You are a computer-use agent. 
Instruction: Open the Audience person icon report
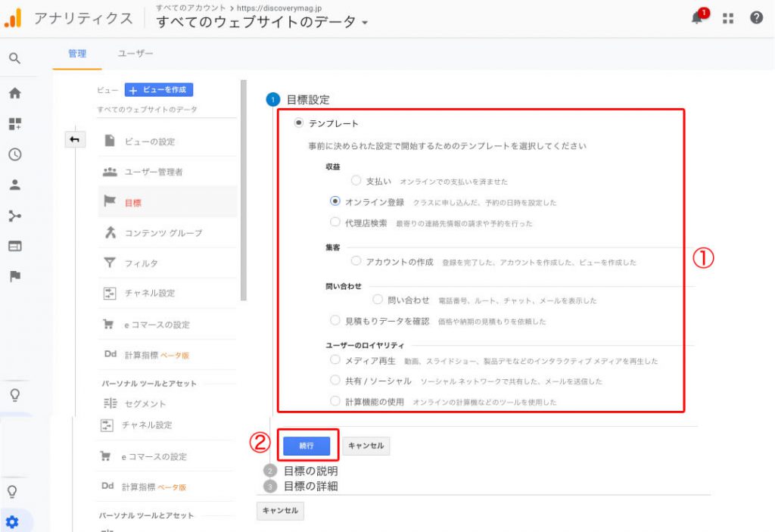[14, 185]
